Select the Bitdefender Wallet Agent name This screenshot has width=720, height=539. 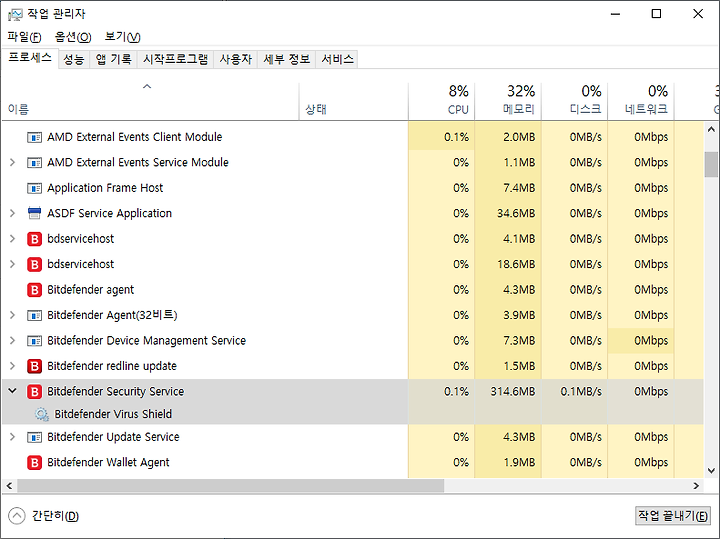pos(108,462)
